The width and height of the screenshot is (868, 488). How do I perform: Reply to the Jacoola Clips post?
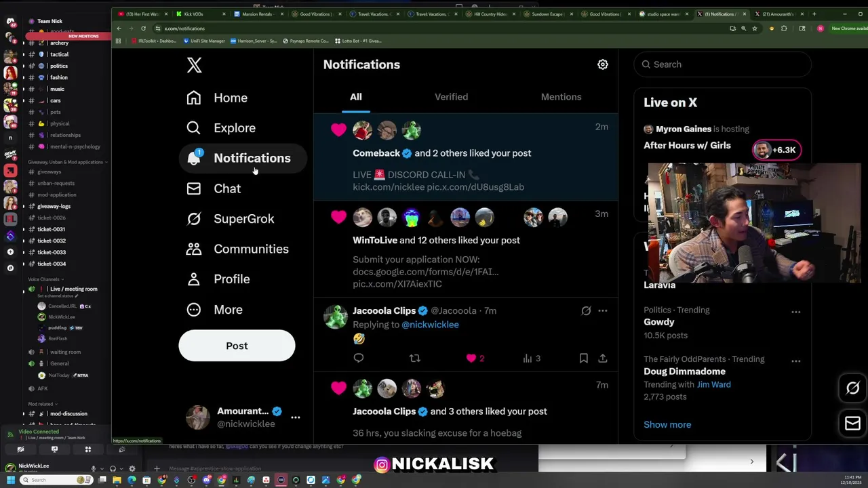pos(359,359)
